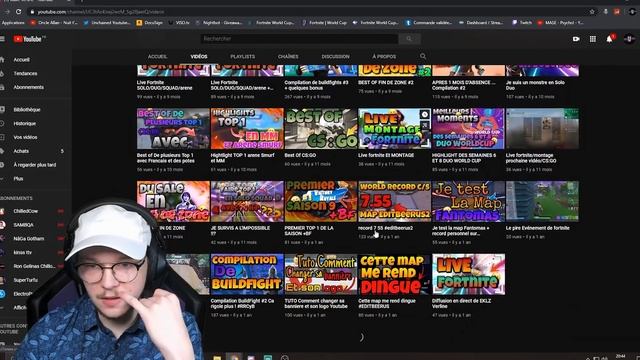Open the BEST OF FIN DE ZONE #2 title

386,82
